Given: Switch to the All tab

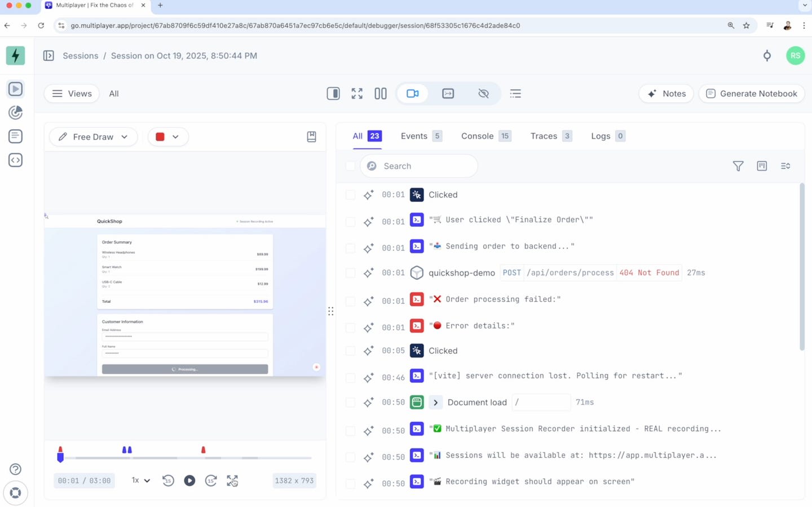Looking at the screenshot, I should 367,136.
